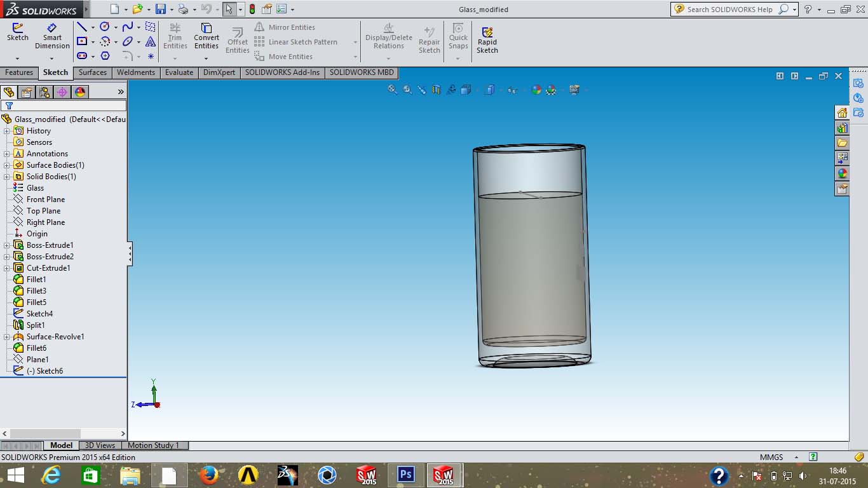Open File Explorer task pane folder tab
This screenshot has height=488, width=868.
842,143
